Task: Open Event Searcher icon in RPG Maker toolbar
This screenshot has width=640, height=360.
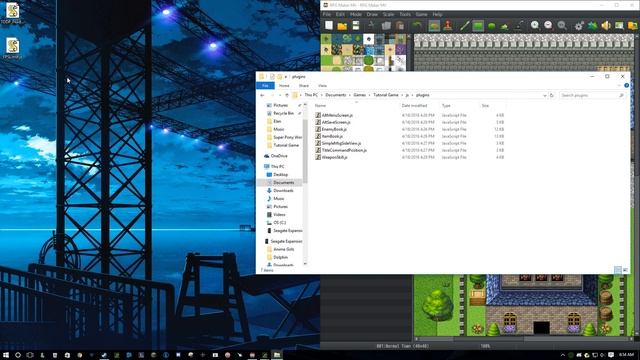Action: (x=619, y=26)
